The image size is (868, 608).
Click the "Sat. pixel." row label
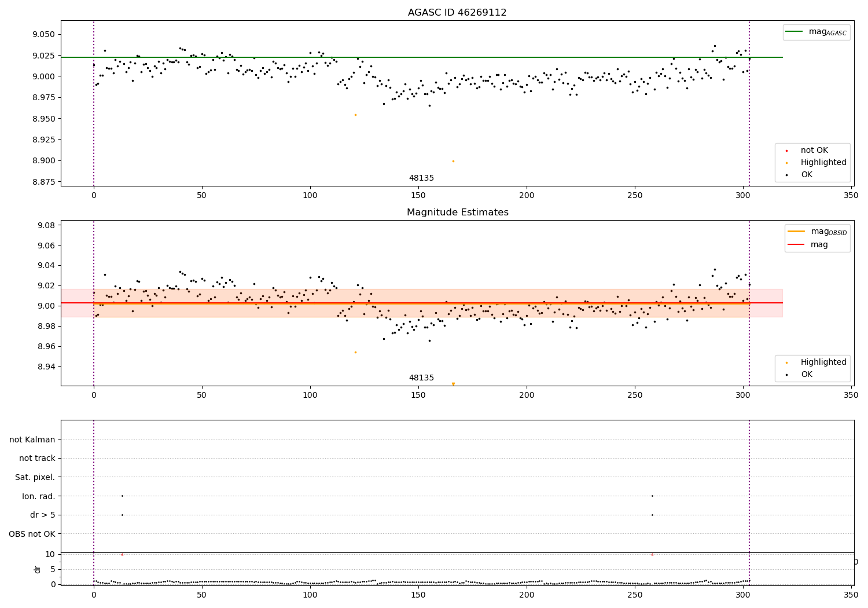click(x=35, y=478)
